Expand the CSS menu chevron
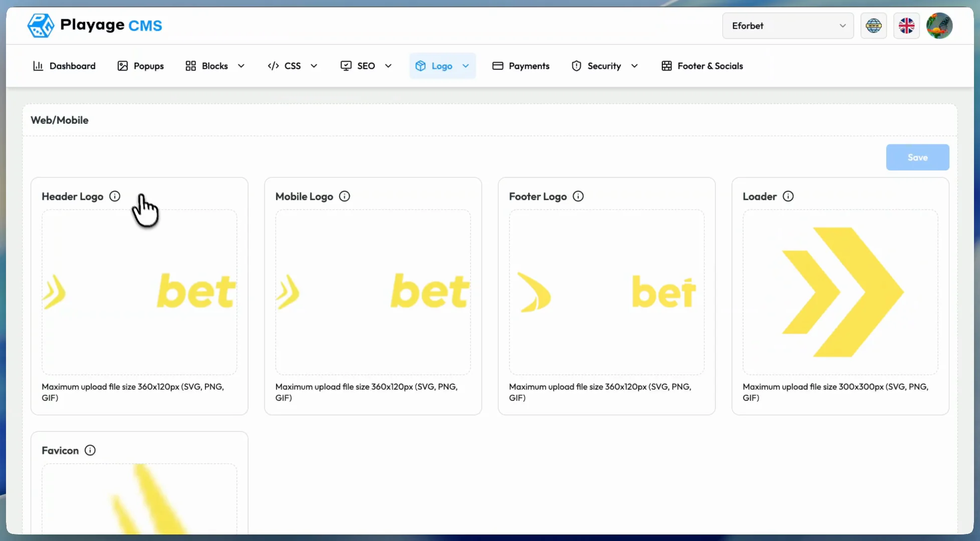This screenshot has height=541, width=980. coord(314,66)
